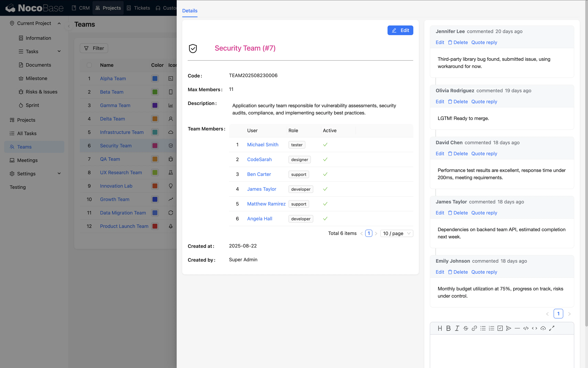Toggle Italic formatting in comment editor

click(x=457, y=328)
